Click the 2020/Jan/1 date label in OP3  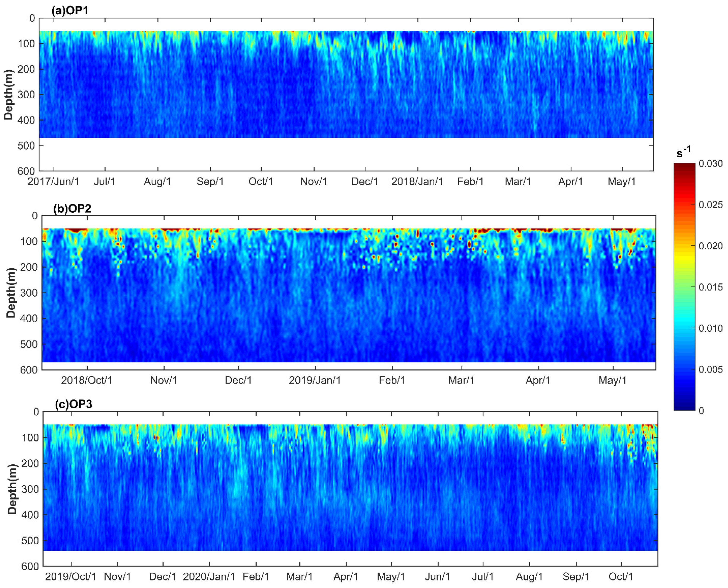209,577
